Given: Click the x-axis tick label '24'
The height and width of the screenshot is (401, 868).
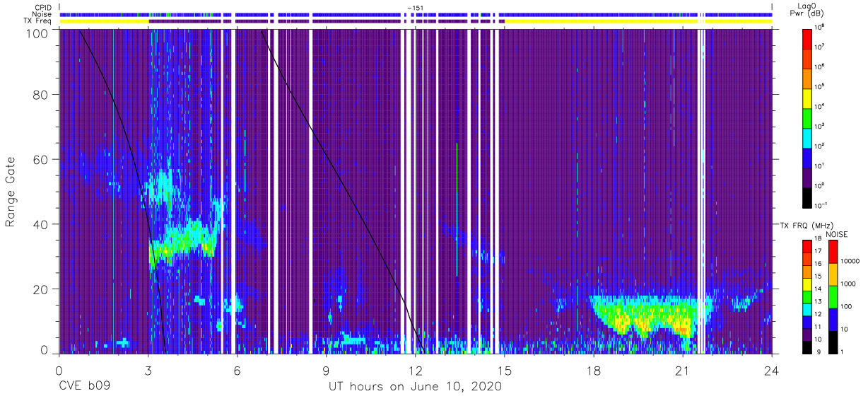Looking at the screenshot, I should click(x=772, y=370).
